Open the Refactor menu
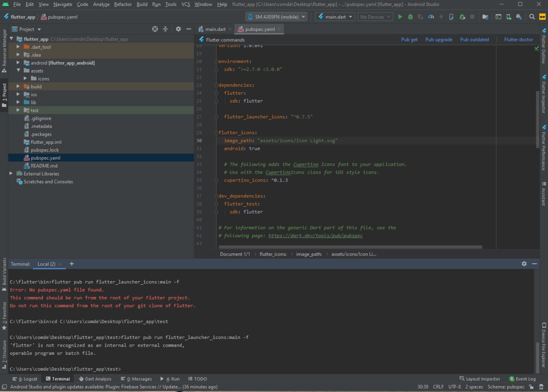Viewport: 548px width, 392px height. coord(123,4)
